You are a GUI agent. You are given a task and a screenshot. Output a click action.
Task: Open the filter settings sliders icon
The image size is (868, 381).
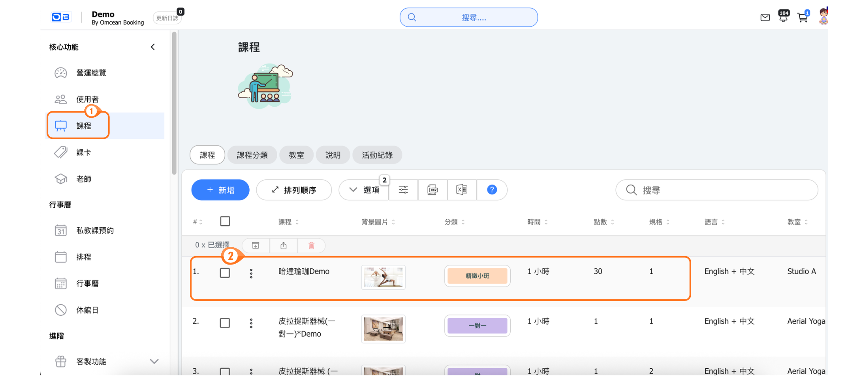[403, 190]
